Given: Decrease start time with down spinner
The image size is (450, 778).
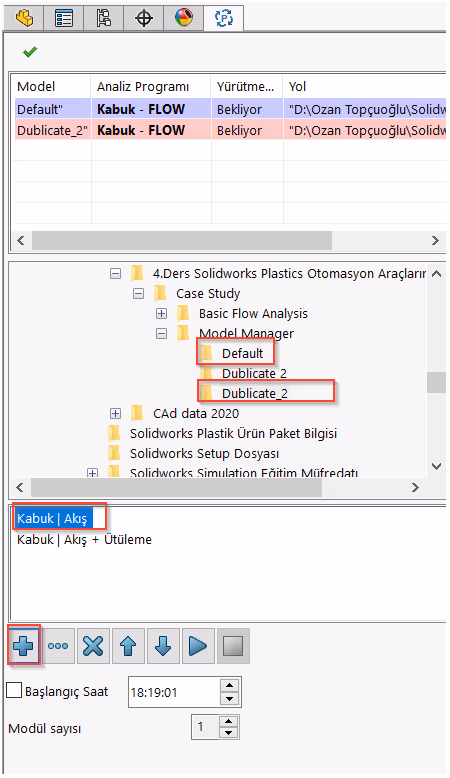Looking at the screenshot, I should click(x=229, y=699).
